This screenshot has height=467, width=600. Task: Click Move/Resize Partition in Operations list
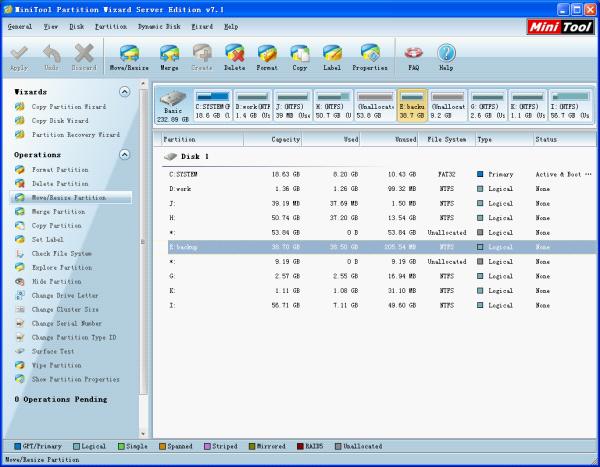click(x=72, y=198)
